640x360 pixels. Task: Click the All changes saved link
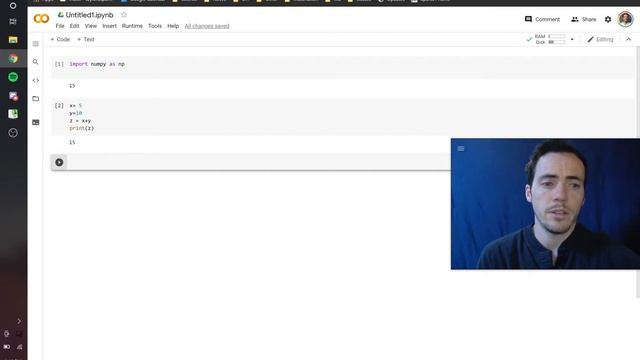tap(207, 26)
